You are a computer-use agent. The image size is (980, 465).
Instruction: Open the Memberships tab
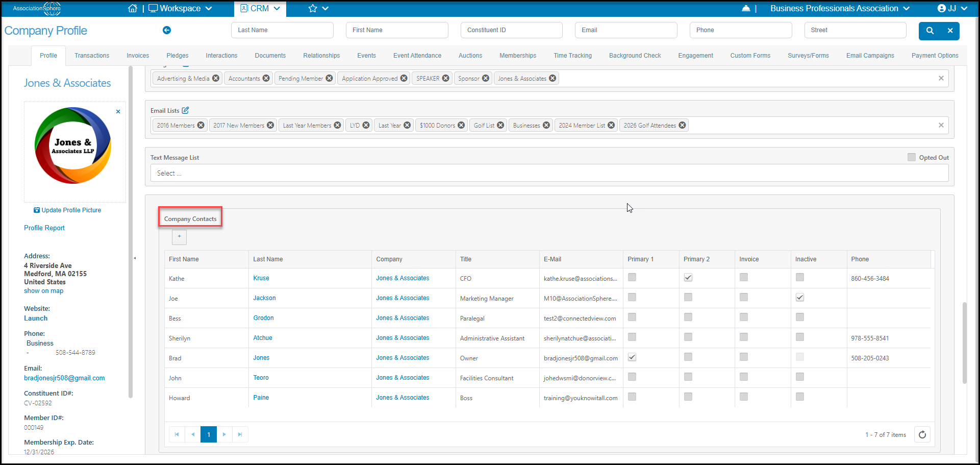(x=517, y=56)
